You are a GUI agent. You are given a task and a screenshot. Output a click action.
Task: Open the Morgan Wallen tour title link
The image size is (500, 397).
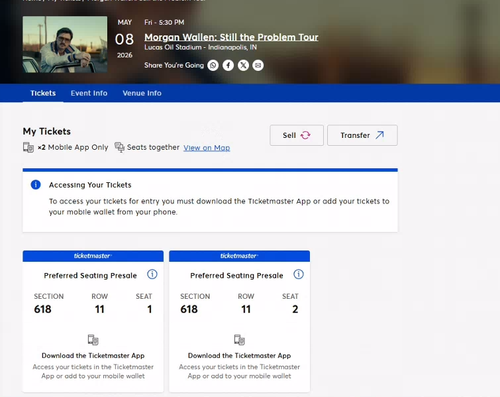[x=231, y=37]
